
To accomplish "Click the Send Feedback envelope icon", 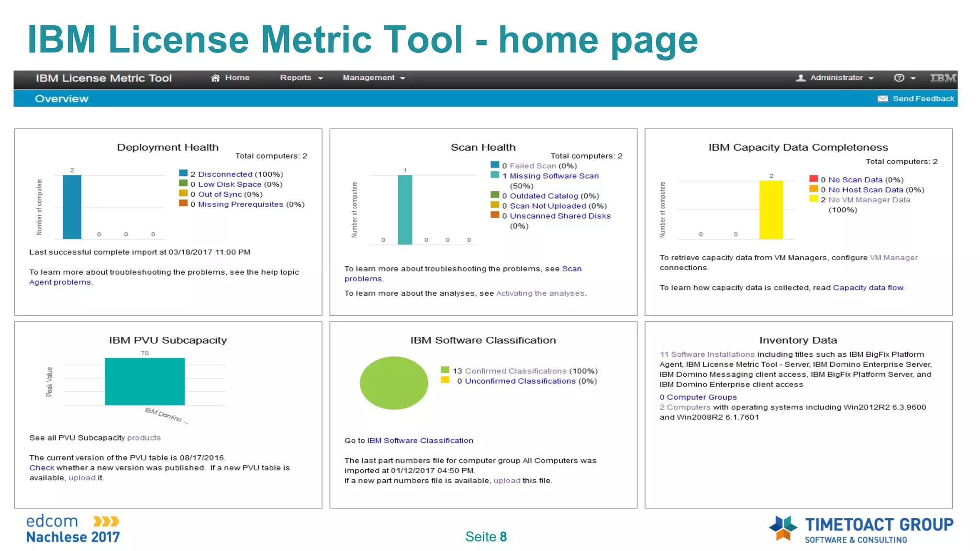I will click(882, 99).
